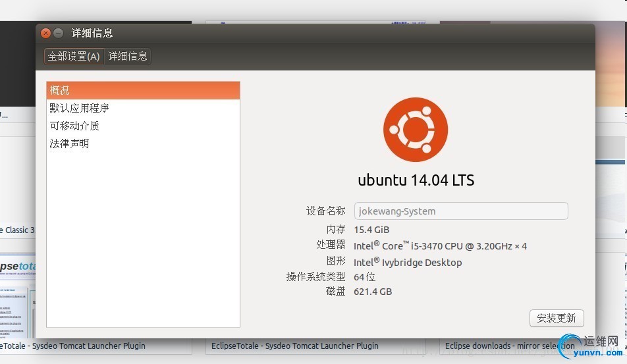Click processor text Intel Core i5-3470 CPU
This screenshot has height=364, width=627.
(440, 246)
